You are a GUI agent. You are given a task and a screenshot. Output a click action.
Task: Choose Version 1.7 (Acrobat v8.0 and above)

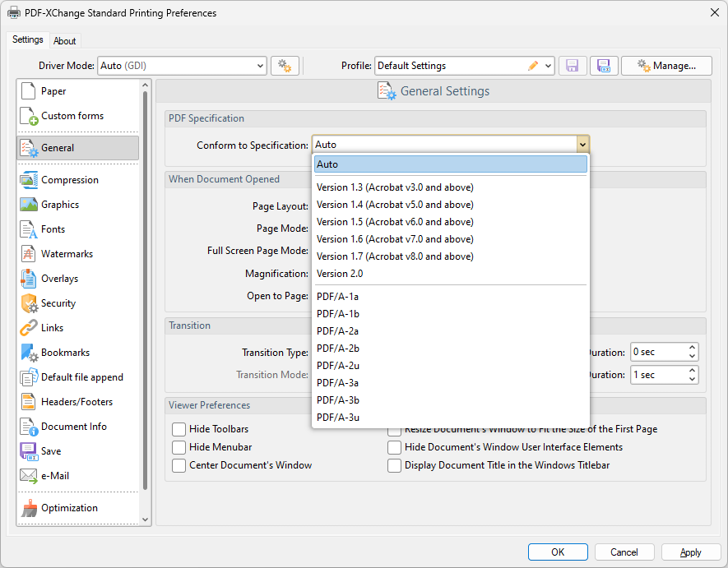(x=395, y=256)
